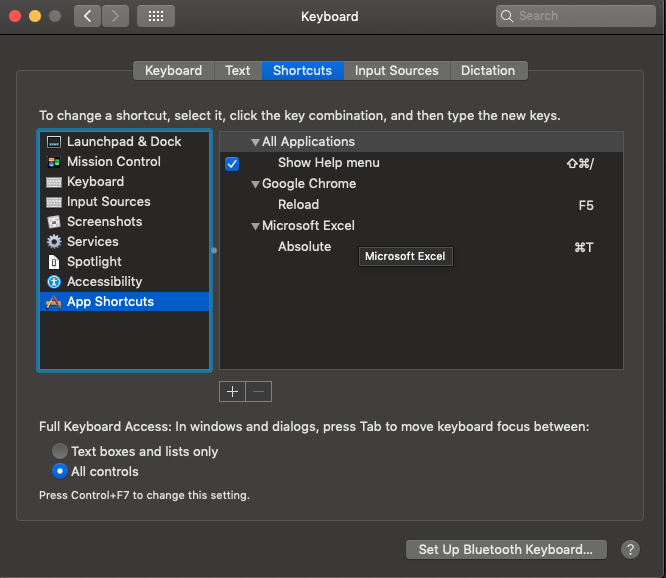This screenshot has width=666, height=578.
Task: Select Text boxes and lists only
Action: (59, 451)
